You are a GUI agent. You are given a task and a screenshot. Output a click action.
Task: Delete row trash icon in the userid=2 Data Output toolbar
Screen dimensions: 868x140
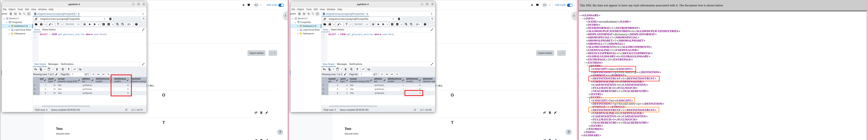coord(345,69)
